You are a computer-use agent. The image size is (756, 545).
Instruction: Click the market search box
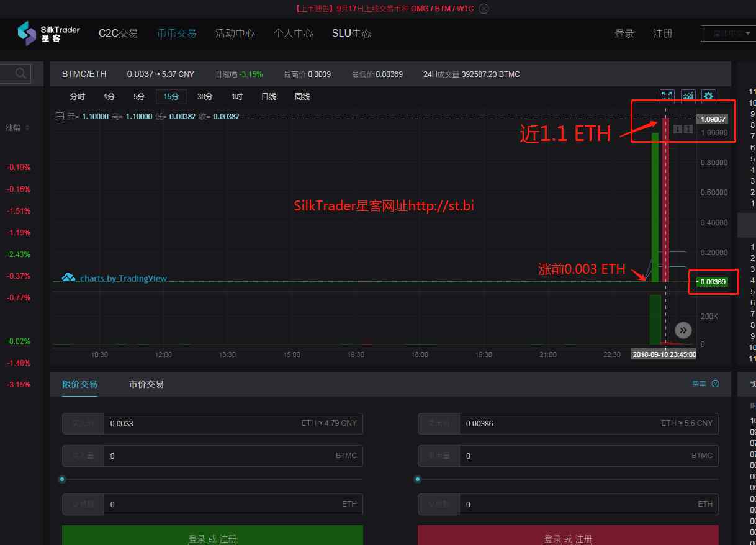tap(16, 74)
